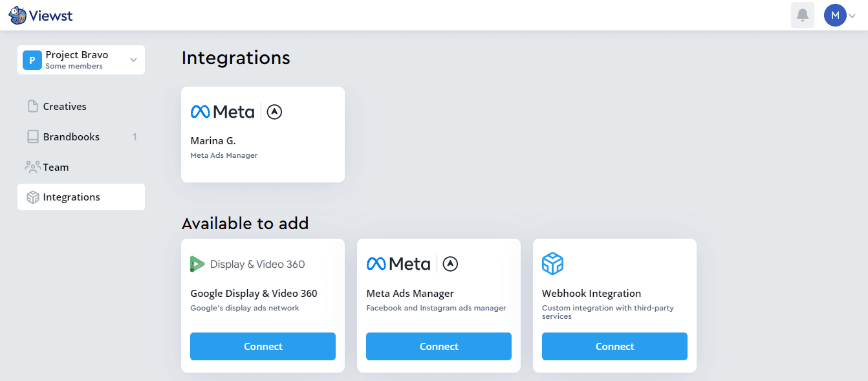Click the Creatives file icon
The image size is (868, 381).
click(x=32, y=106)
